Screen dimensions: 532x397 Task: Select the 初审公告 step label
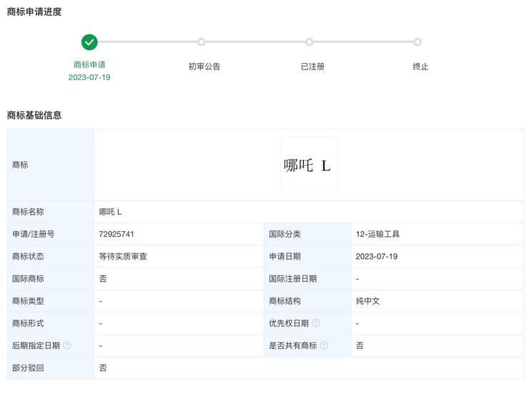[x=205, y=67]
